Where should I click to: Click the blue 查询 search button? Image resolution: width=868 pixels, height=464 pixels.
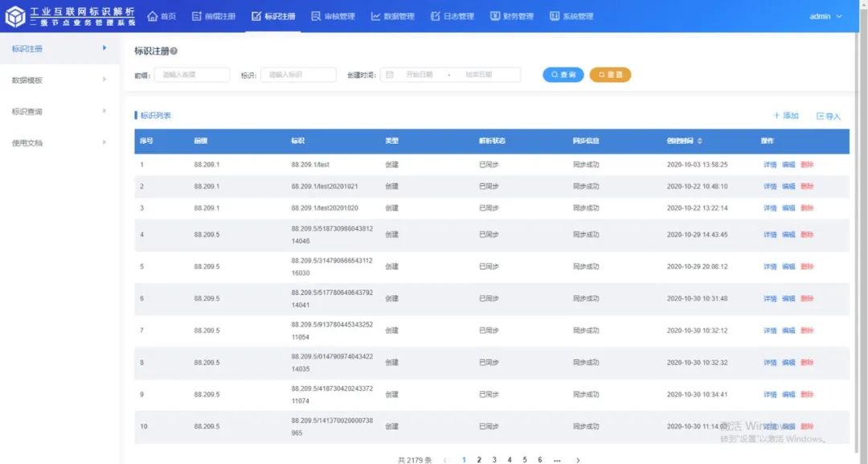[563, 75]
